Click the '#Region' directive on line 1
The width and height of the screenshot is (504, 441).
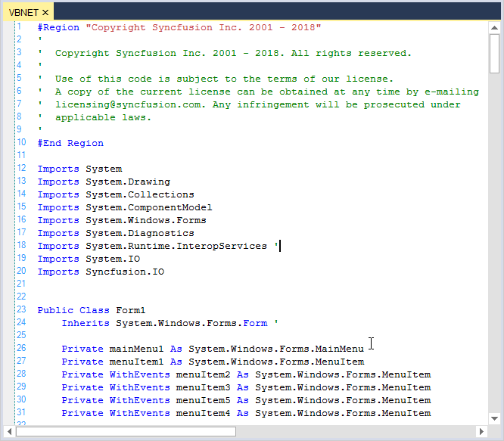(58, 28)
